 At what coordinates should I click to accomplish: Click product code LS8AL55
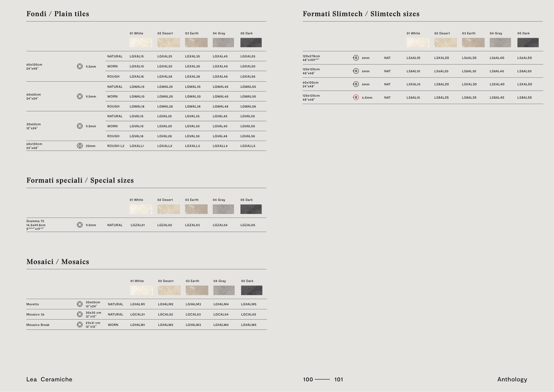524,98
